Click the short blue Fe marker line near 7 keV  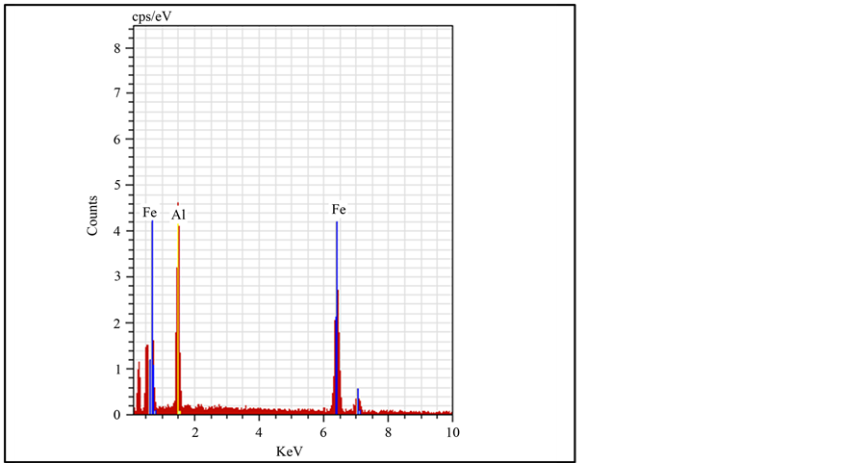[358, 401]
